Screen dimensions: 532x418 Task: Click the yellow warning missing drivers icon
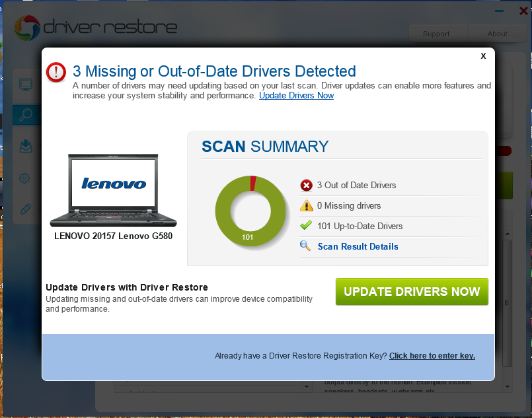click(x=307, y=205)
